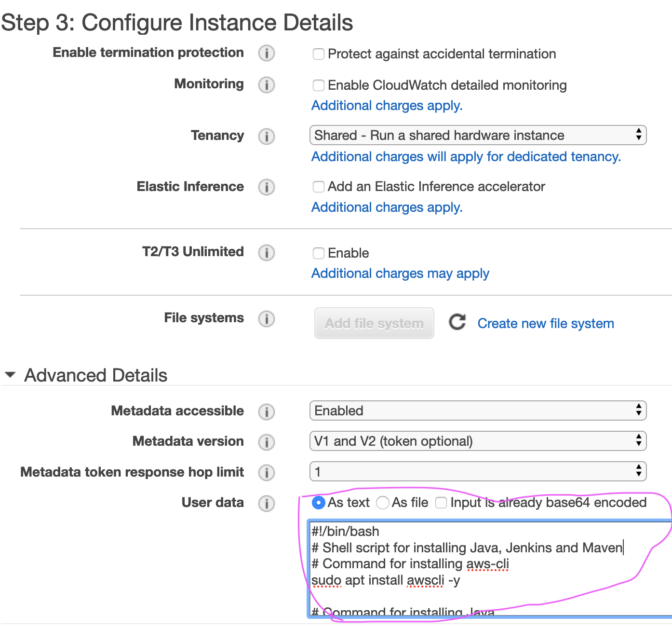Open the User data info icon
Image resolution: width=672 pixels, height=629 pixels.
coord(267,504)
